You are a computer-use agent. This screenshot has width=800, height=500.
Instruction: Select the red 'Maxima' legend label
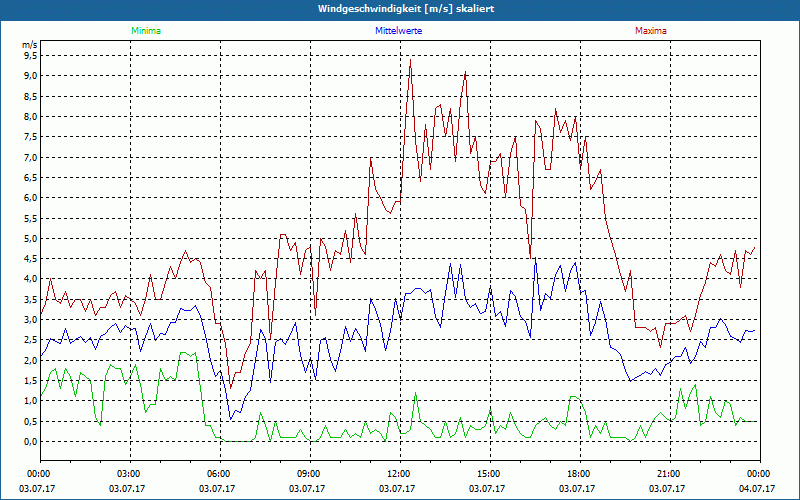point(651,31)
